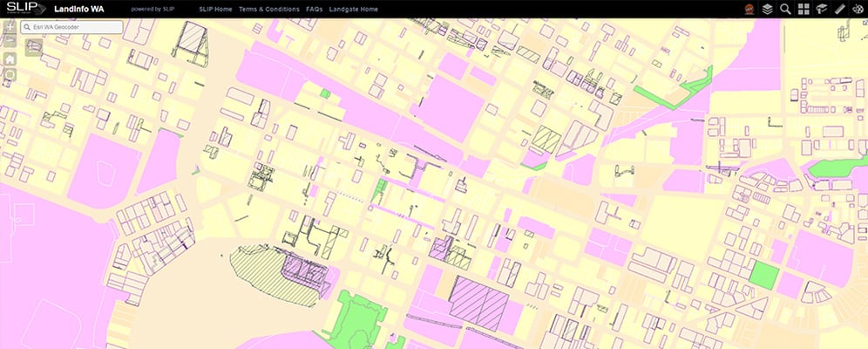Click the orange new-badge avatar icon
Image resolution: width=868 pixels, height=349 pixels.
coord(749,9)
